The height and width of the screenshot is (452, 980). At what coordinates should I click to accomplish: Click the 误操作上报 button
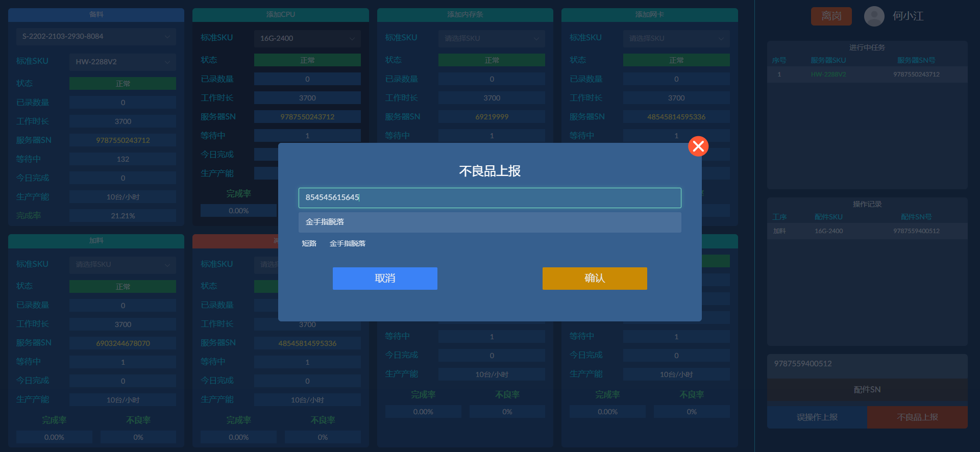[817, 417]
